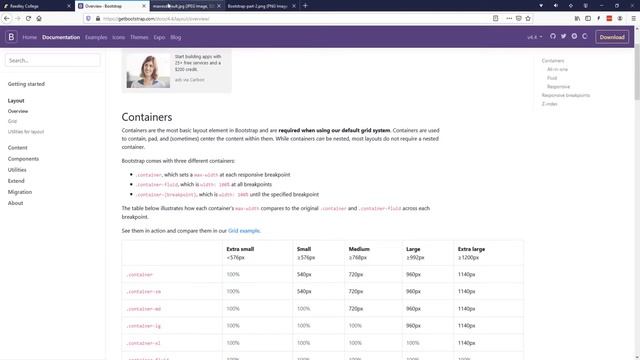Open Expo in the Bootstrap navbar
This screenshot has height=360, width=640.
[x=159, y=37]
